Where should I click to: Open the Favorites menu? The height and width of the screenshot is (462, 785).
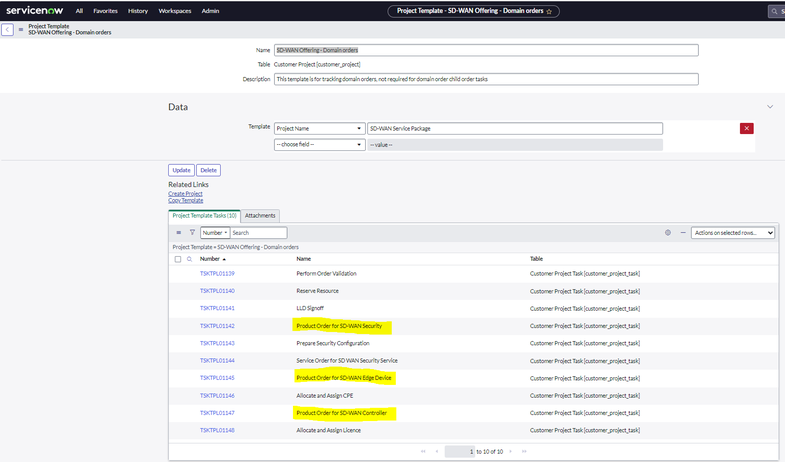(x=105, y=11)
